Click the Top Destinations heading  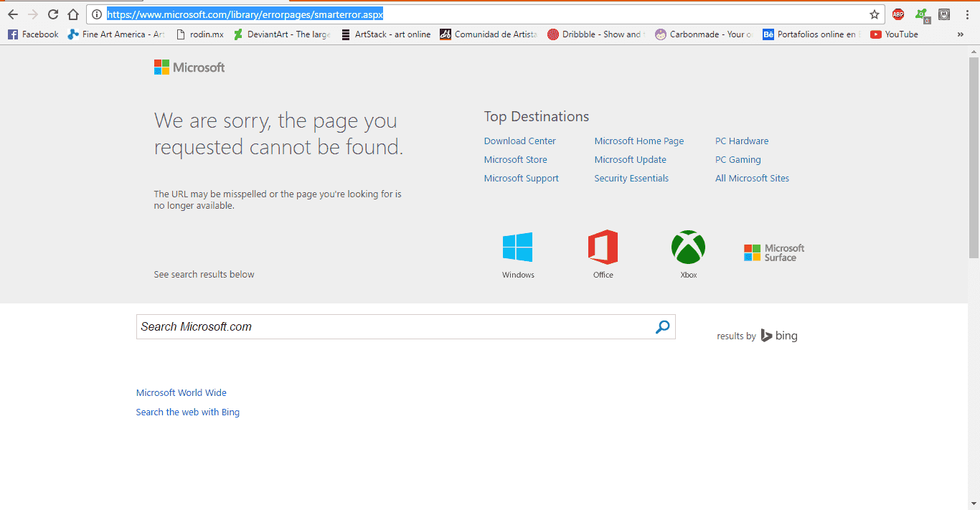click(537, 117)
